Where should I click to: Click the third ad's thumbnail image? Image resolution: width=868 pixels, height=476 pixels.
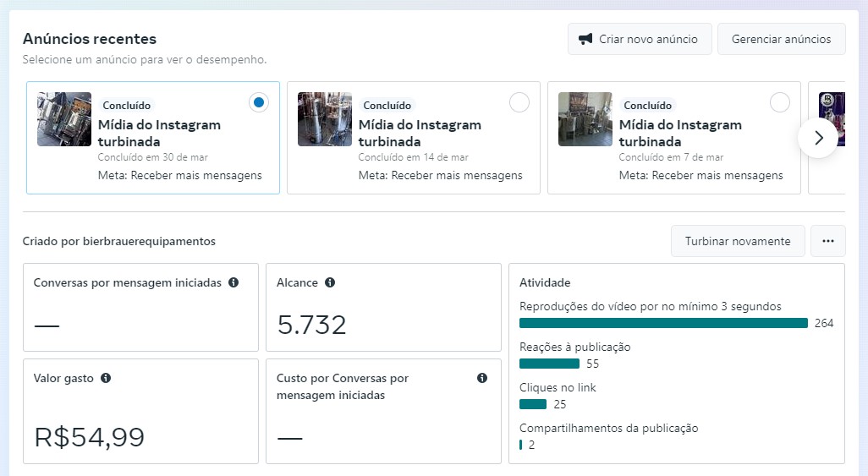pos(585,119)
